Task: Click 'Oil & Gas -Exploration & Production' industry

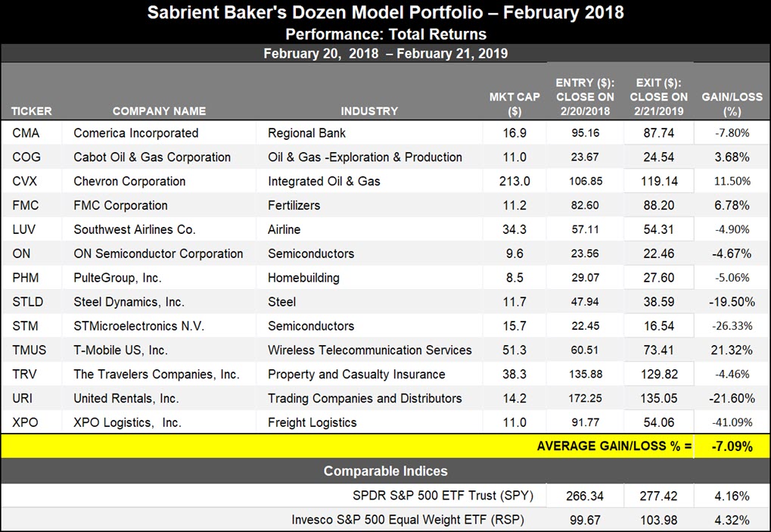Action: coord(365,157)
